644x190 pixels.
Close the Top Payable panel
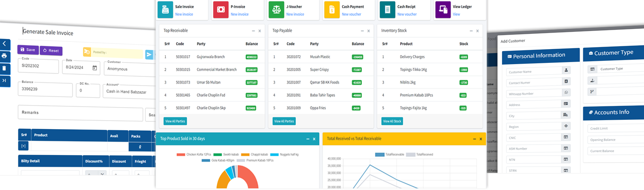click(x=368, y=31)
